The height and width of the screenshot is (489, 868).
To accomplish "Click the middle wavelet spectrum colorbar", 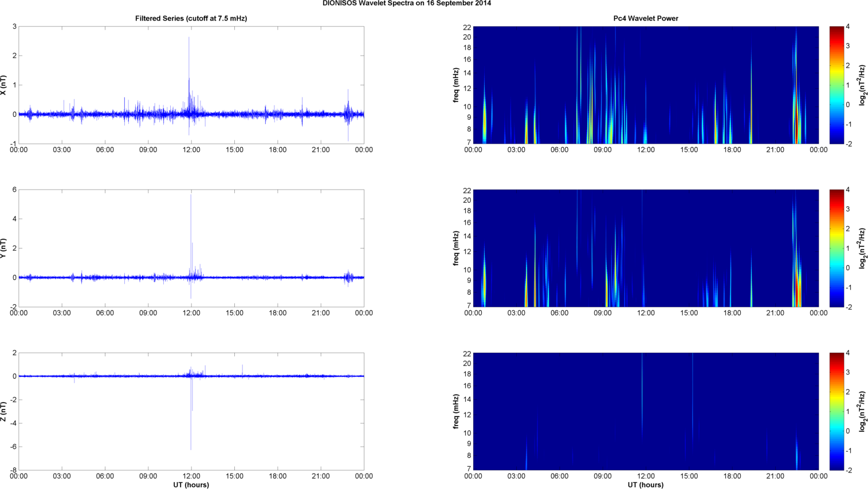I will tap(836, 248).
